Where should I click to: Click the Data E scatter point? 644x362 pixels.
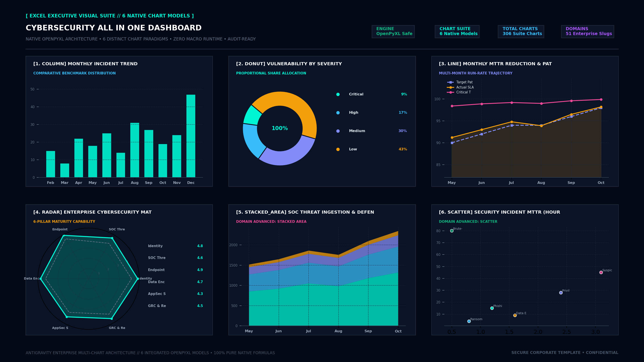coord(515,315)
